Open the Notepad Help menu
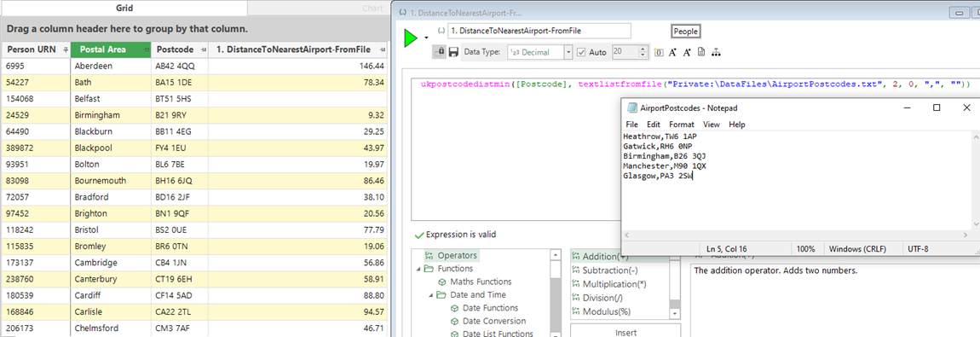 (737, 125)
